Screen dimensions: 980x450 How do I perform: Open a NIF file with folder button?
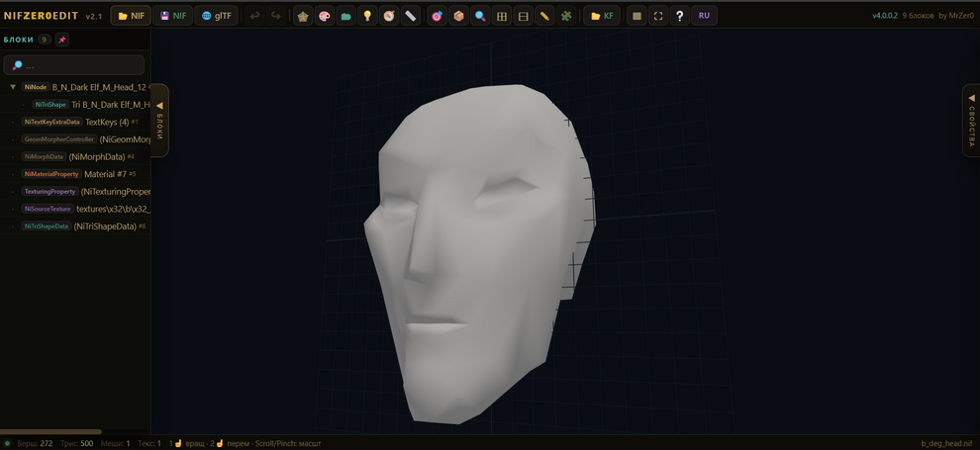(131, 16)
